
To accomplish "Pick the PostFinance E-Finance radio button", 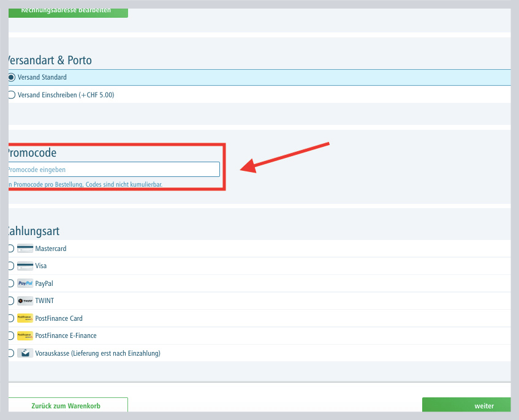I will pos(10,336).
